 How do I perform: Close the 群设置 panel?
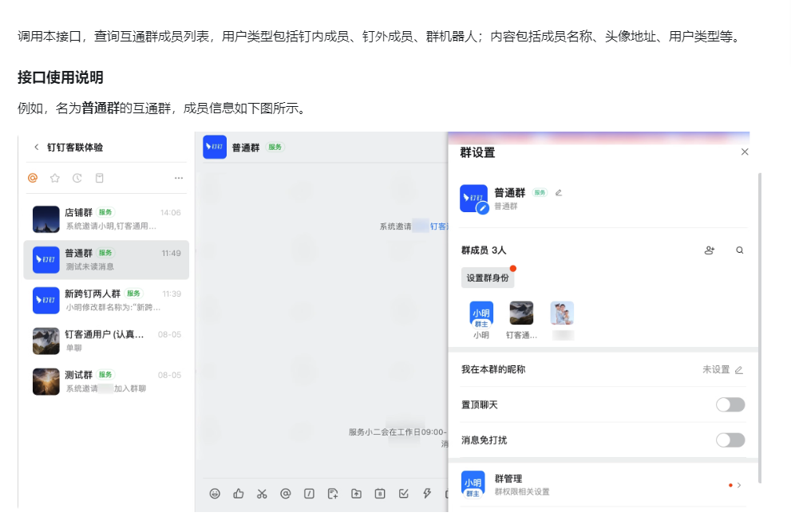pos(745,152)
